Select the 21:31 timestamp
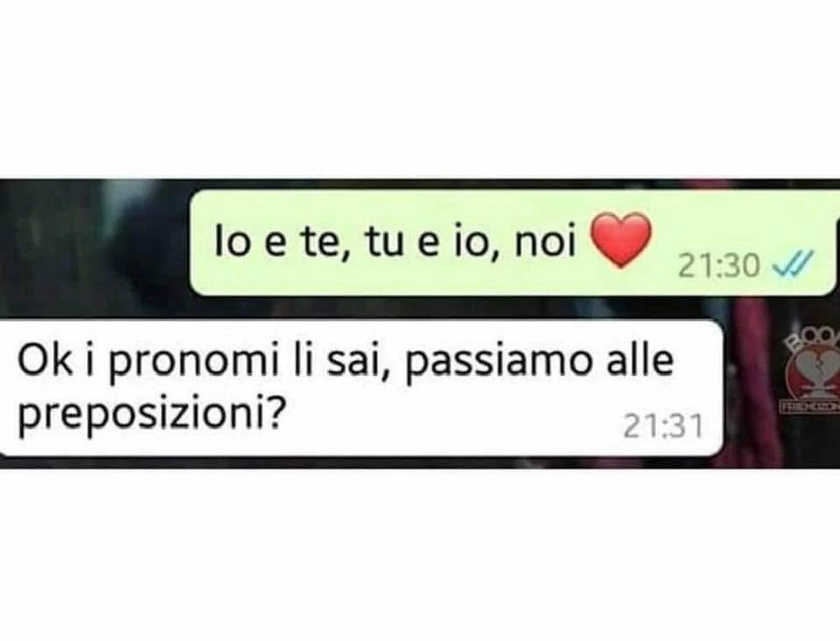This screenshot has width=840, height=641. tap(663, 427)
